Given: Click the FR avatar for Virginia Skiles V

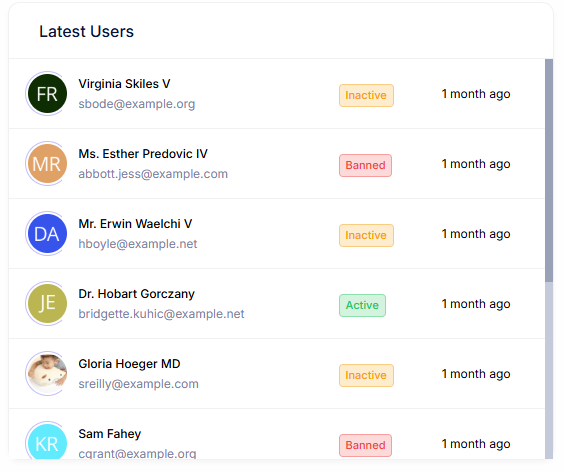Looking at the screenshot, I should 47,94.
